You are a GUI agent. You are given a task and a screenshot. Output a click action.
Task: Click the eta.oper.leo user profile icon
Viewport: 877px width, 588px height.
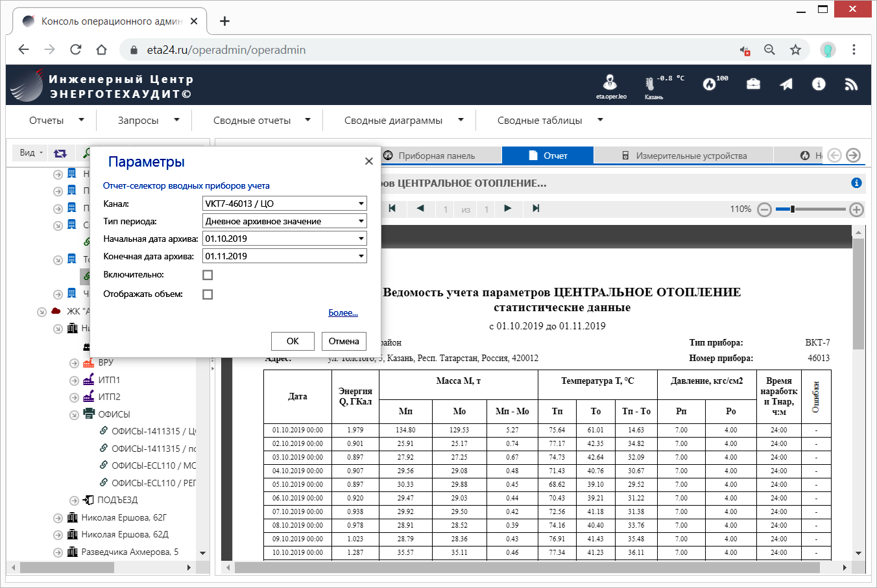[x=610, y=82]
